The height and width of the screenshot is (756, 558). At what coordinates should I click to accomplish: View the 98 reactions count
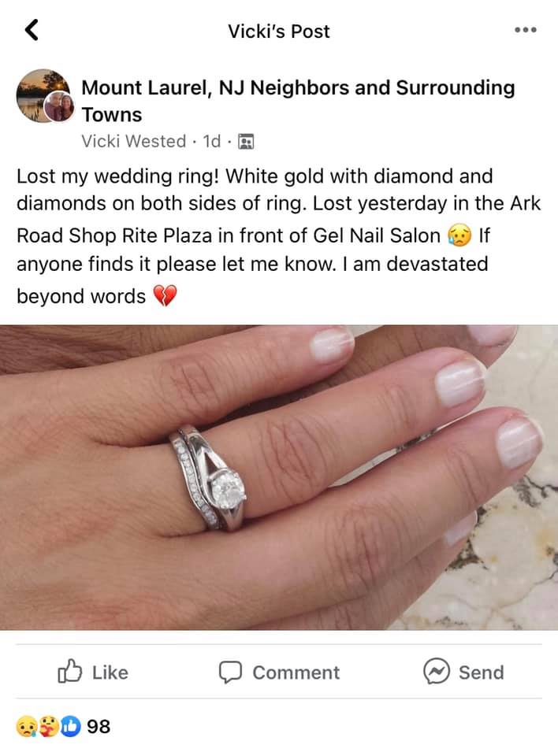tap(99, 727)
